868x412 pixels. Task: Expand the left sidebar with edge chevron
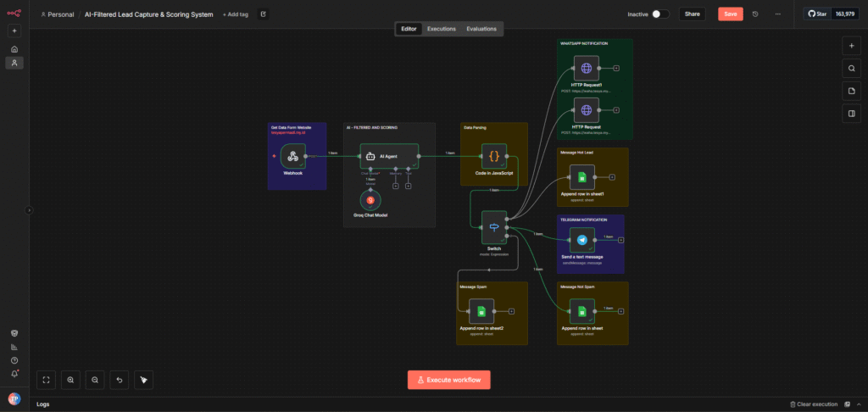pos(29,209)
